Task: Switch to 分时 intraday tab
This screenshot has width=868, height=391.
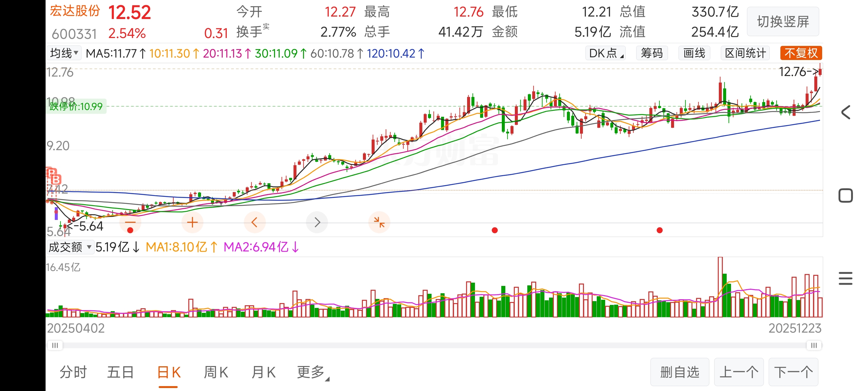Action: (73, 373)
